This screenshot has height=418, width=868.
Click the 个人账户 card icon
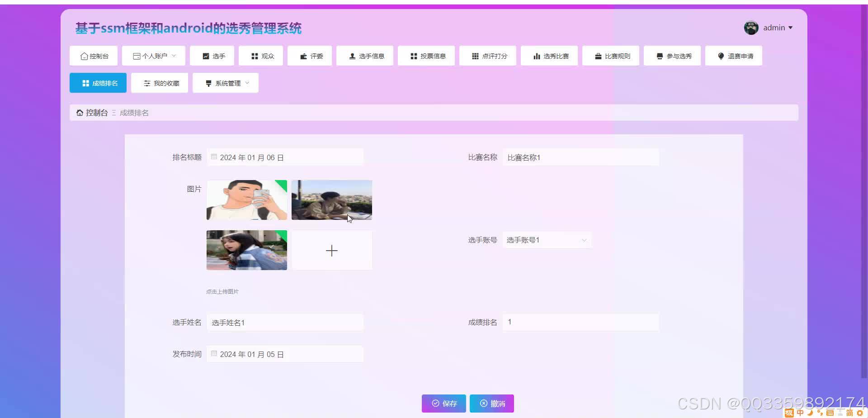coord(137,56)
